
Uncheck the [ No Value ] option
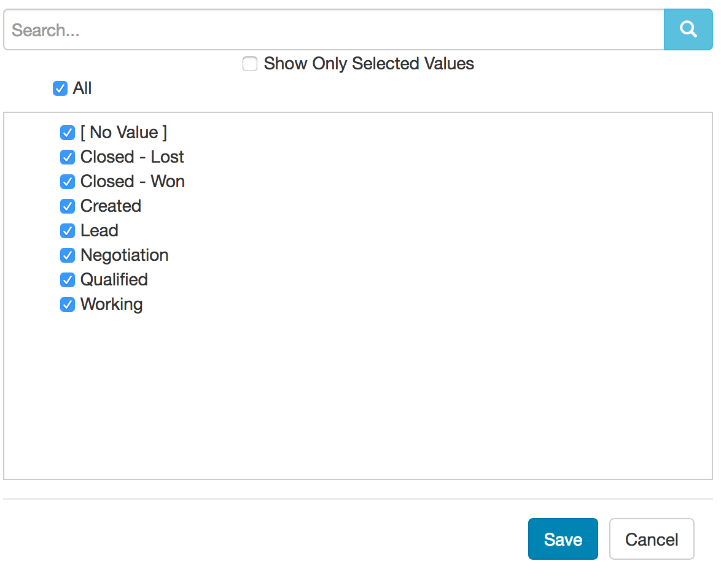click(x=68, y=133)
